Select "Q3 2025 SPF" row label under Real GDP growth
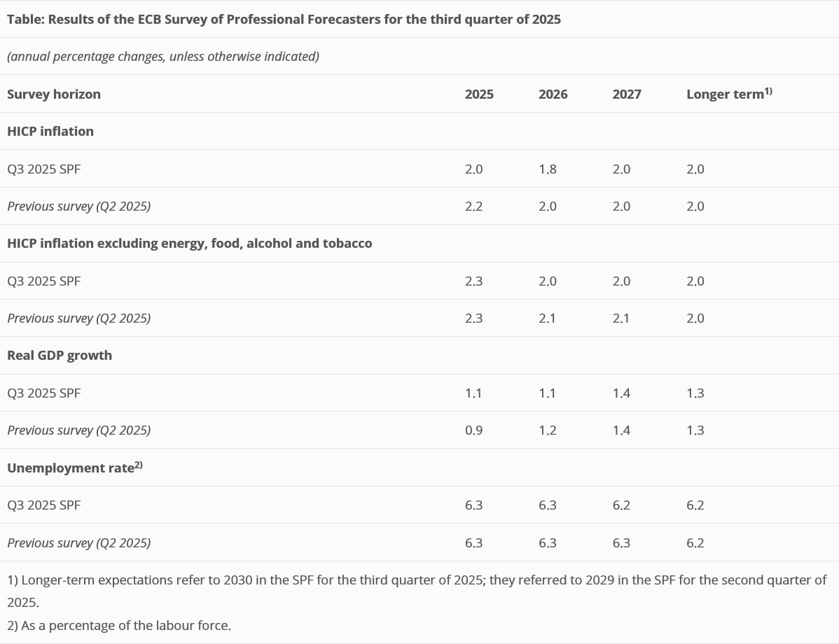Viewport: 839px width, 644px height. click(x=43, y=393)
